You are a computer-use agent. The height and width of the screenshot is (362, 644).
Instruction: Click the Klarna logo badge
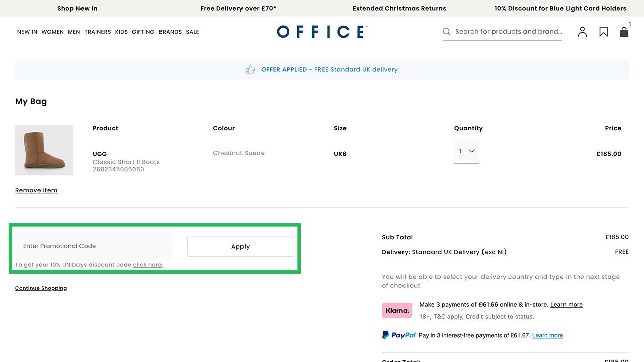pos(397,310)
